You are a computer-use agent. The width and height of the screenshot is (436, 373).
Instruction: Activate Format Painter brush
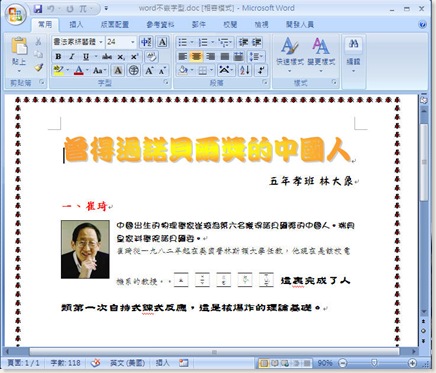pos(39,68)
